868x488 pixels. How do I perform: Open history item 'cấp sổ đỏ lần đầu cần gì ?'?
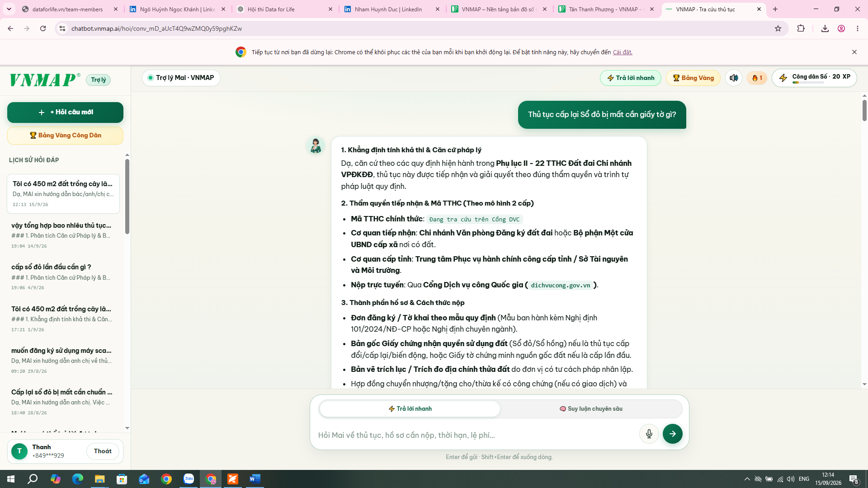click(x=63, y=277)
